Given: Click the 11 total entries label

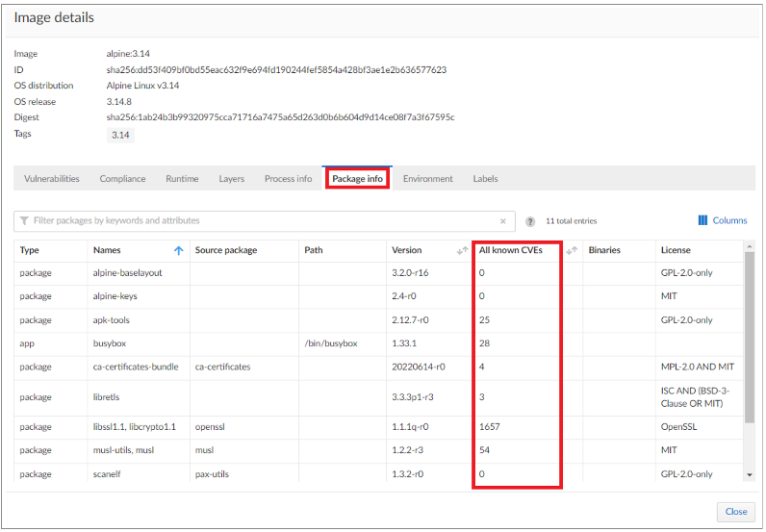Looking at the screenshot, I should point(571,221).
